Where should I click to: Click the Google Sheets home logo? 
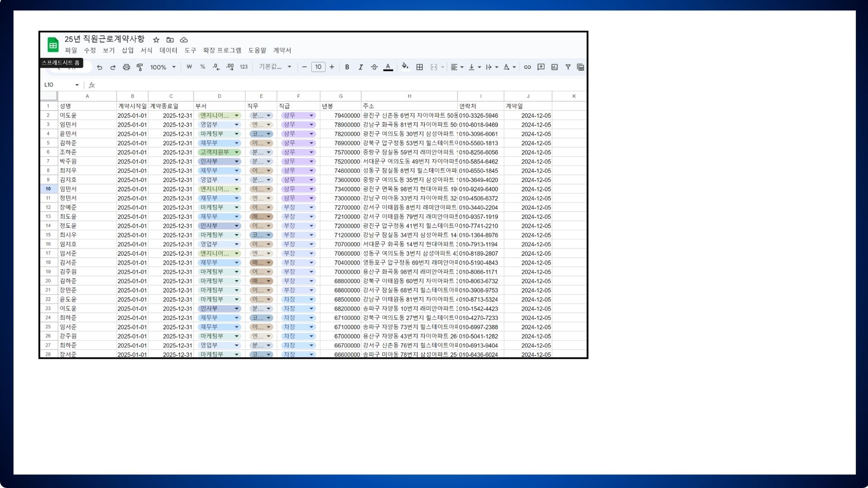pos(53,45)
